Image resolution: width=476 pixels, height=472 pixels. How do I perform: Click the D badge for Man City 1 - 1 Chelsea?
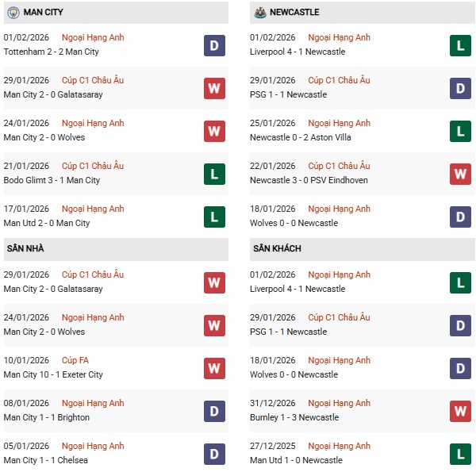coord(214,454)
